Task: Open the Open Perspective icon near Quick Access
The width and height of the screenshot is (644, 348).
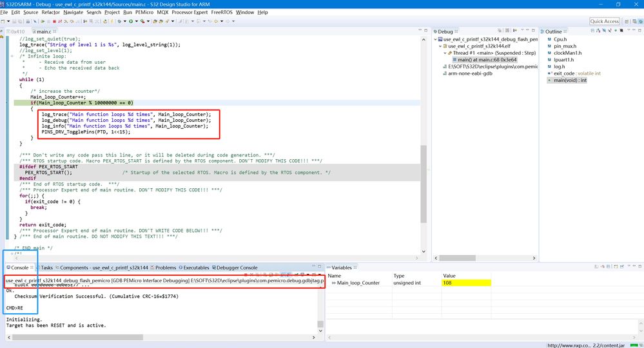Action: 627,21
